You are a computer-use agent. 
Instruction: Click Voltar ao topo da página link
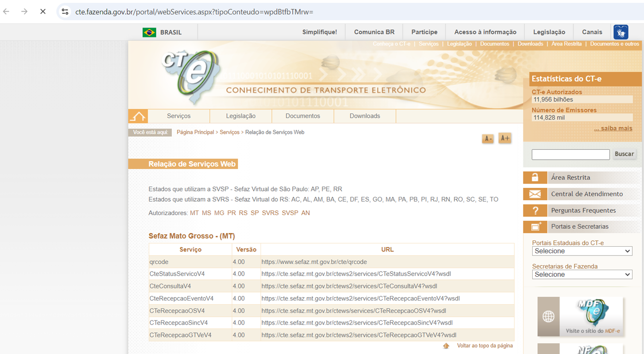(x=485, y=346)
